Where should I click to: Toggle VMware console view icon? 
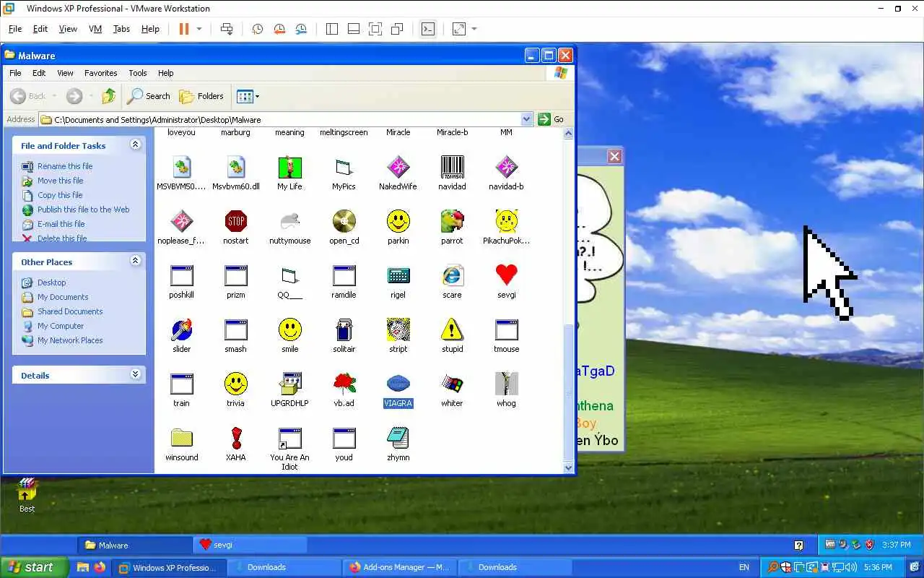428,29
